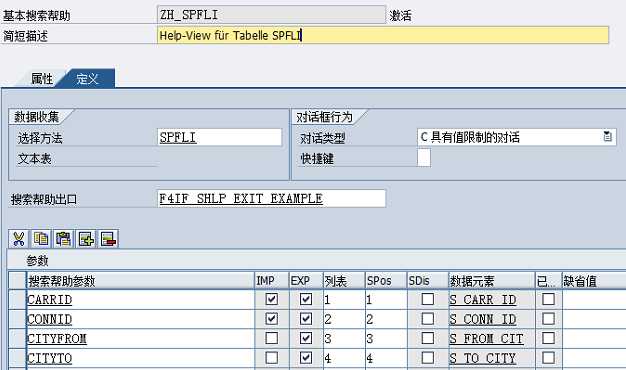The image size is (626, 370).
Task: Click the CARRID parameter cell
Action: pyautogui.click(x=140, y=299)
